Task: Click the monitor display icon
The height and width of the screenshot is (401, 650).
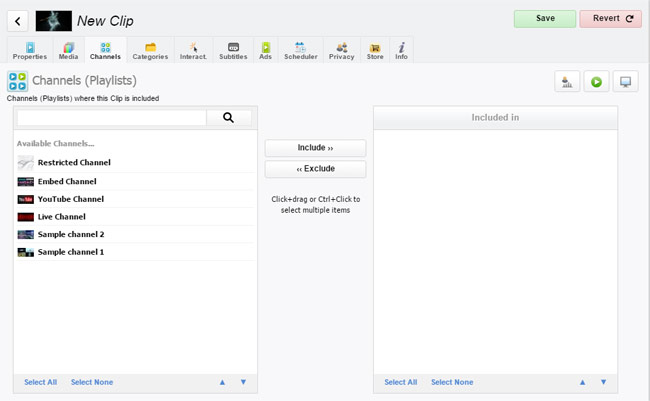Action: coord(625,82)
